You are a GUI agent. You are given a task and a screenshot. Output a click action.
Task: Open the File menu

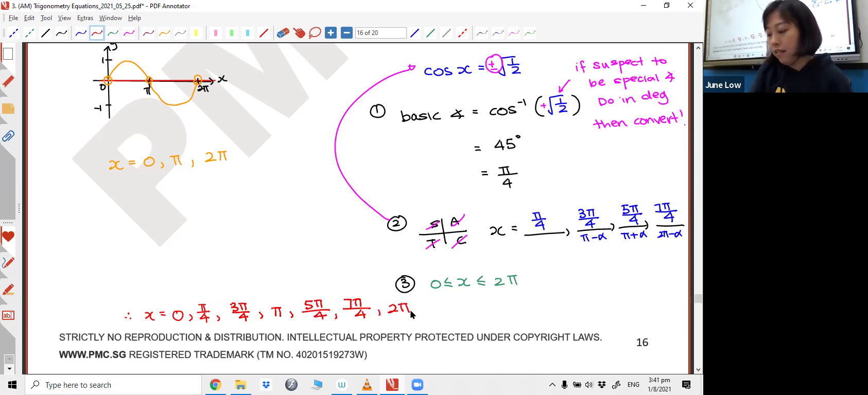click(13, 18)
